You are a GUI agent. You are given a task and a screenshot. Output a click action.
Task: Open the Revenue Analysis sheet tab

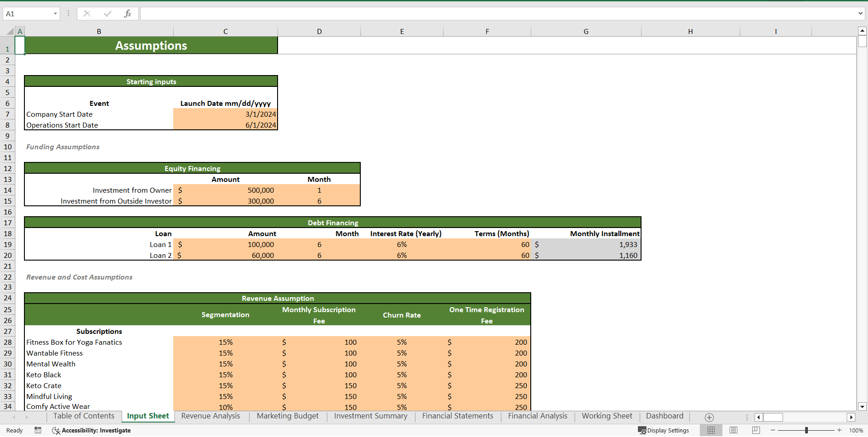pyautogui.click(x=211, y=416)
